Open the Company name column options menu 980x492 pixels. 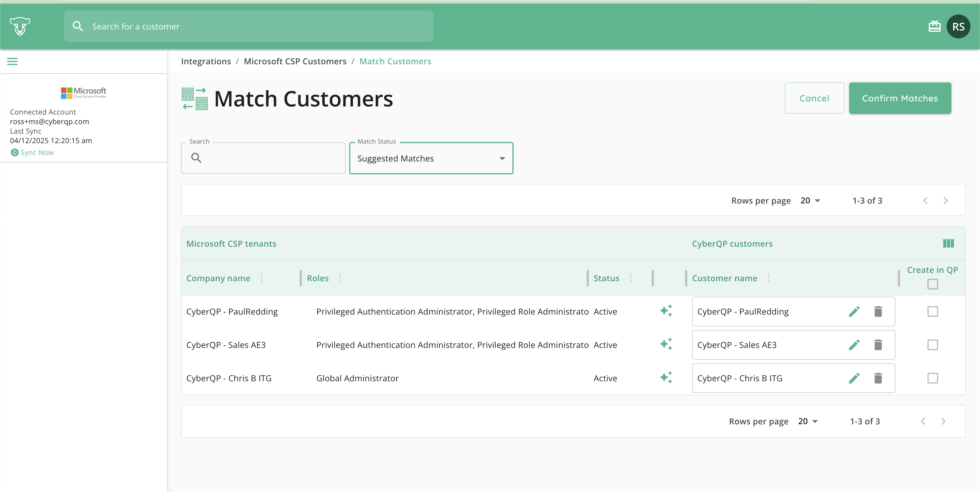(262, 278)
